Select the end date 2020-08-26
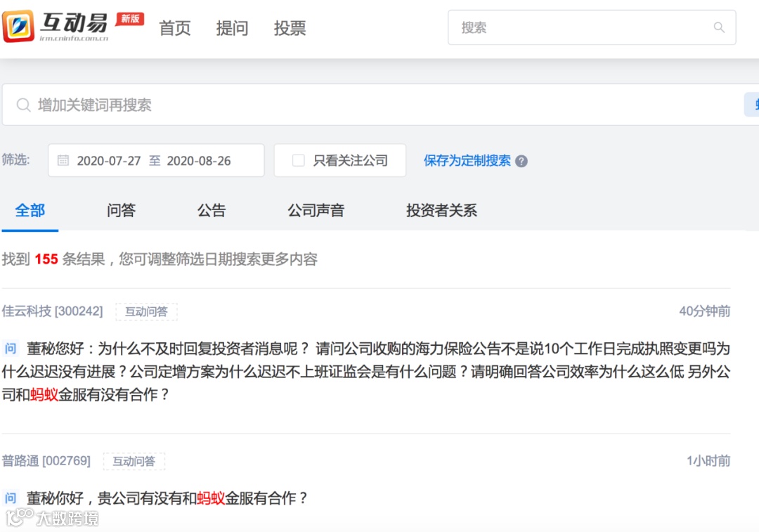 pyautogui.click(x=199, y=161)
